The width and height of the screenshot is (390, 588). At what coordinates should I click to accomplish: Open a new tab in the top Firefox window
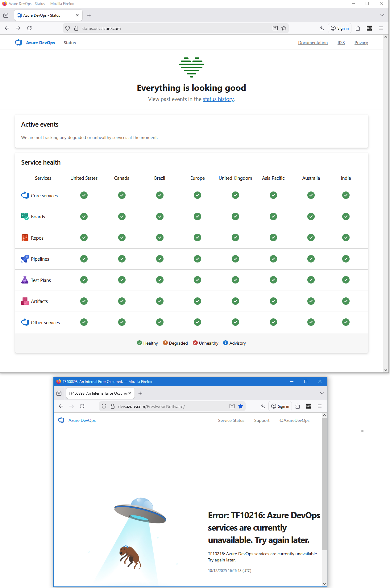[x=89, y=15]
